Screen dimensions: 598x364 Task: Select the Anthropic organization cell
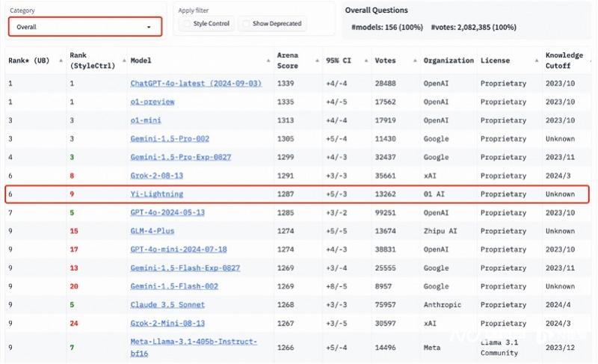pos(443,305)
